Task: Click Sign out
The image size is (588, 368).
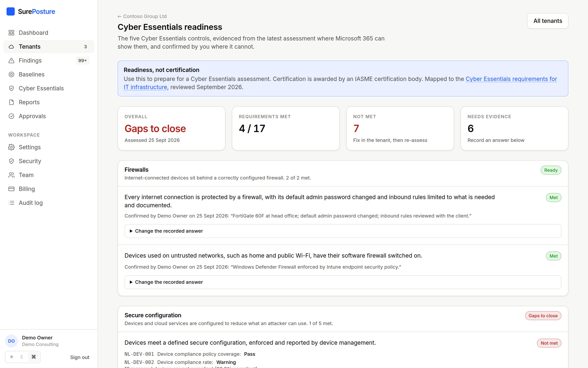Action: (x=80, y=357)
